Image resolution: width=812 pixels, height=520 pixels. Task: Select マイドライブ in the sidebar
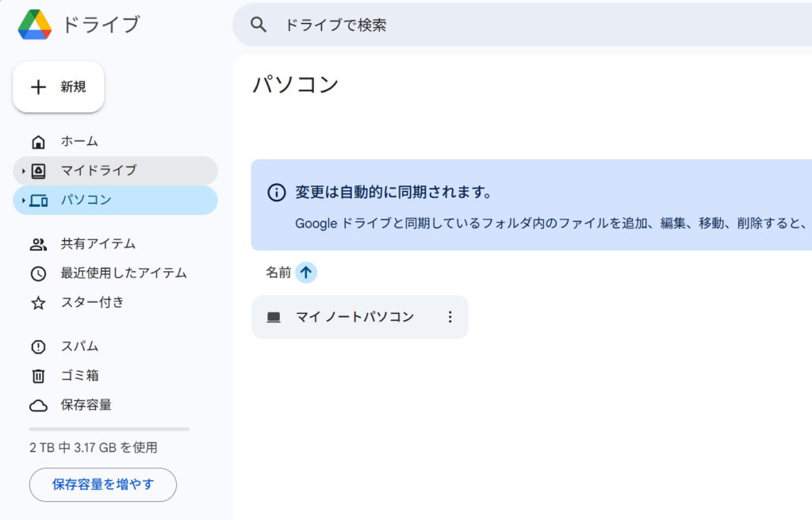[98, 170]
